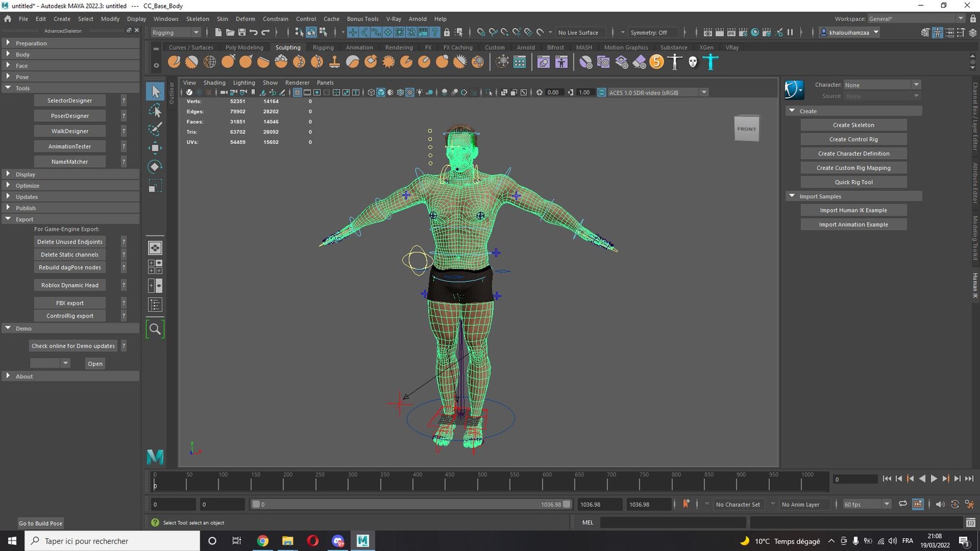Activate the Move tool in toolbox
The height and width of the screenshot is (551, 980).
(155, 148)
